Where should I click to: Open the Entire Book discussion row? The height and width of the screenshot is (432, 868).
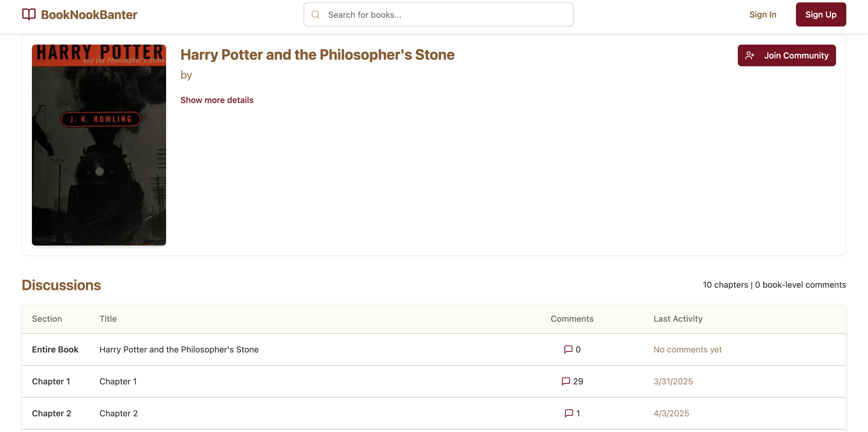(x=434, y=349)
